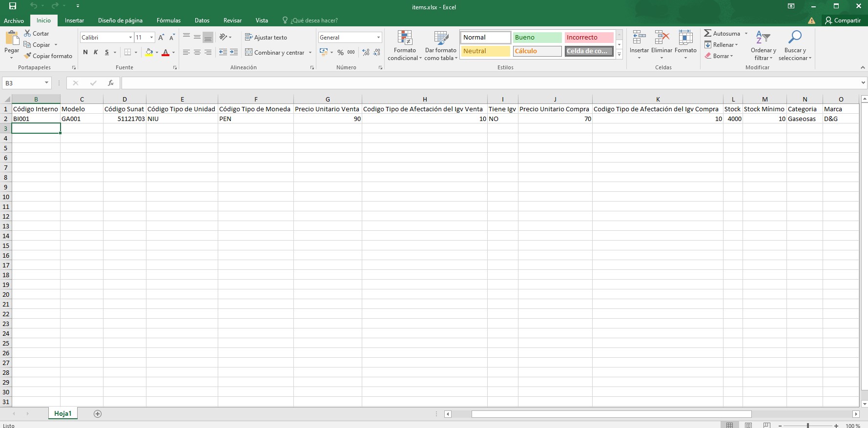Image resolution: width=868 pixels, height=428 pixels.
Task: Apply the Bueno cell style
Action: tap(537, 37)
